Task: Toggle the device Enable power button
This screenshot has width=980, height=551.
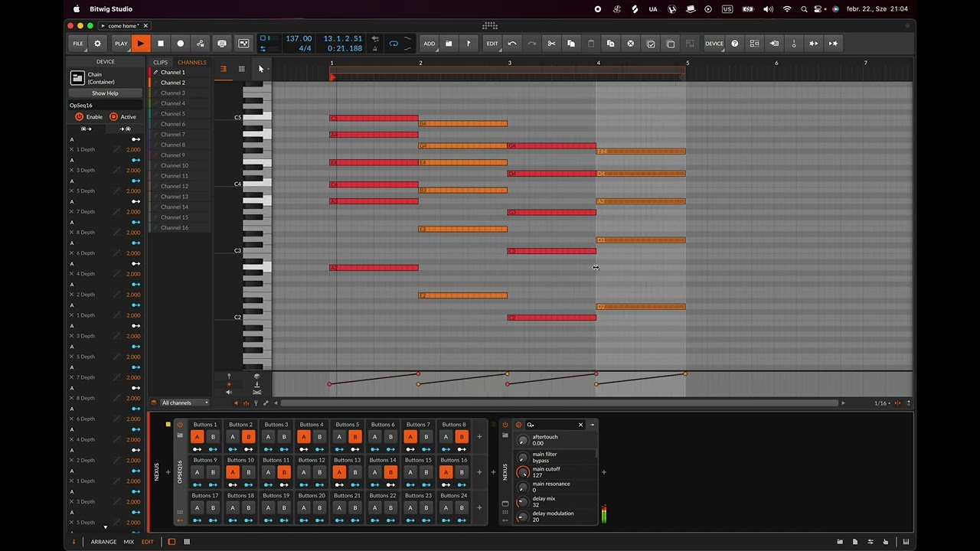Action: (79, 117)
